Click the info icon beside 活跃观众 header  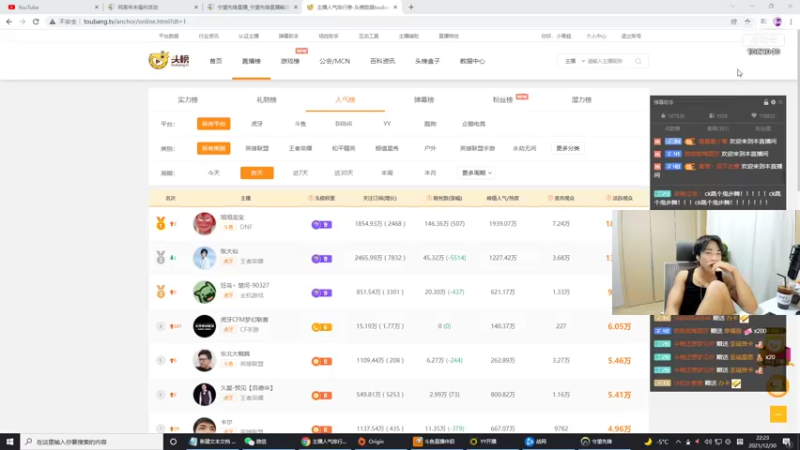tap(609, 198)
